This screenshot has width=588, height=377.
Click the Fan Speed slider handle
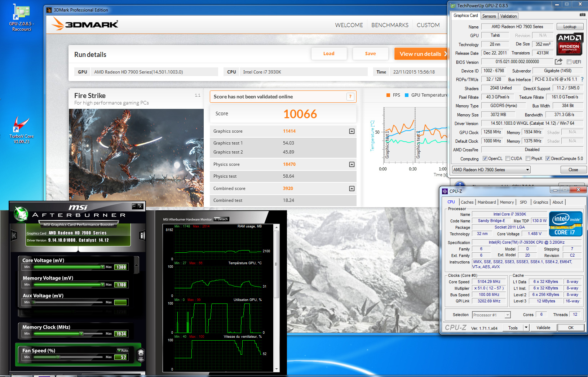(x=59, y=357)
